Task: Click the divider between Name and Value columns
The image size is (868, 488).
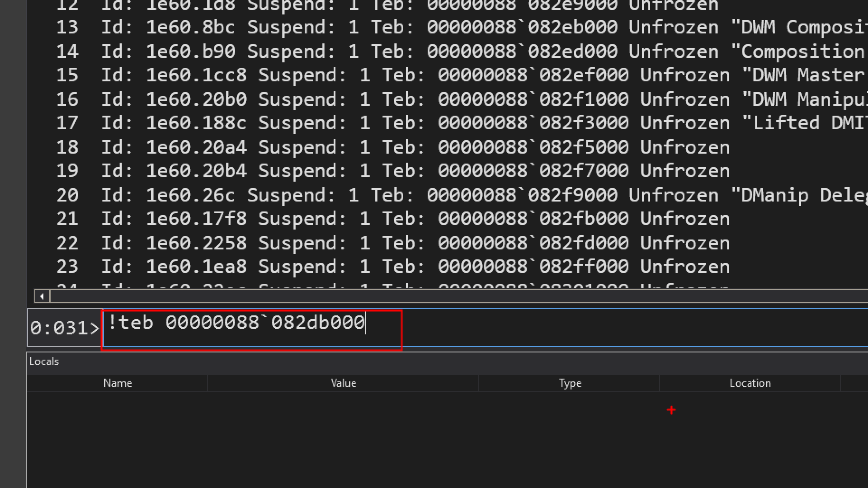Action: click(x=208, y=383)
